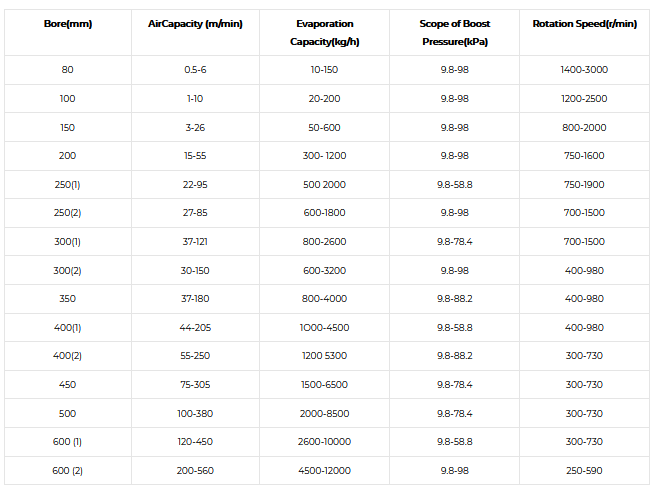Select rotation speed 250-590 cell
This screenshot has width=656, height=496.
[x=584, y=471]
